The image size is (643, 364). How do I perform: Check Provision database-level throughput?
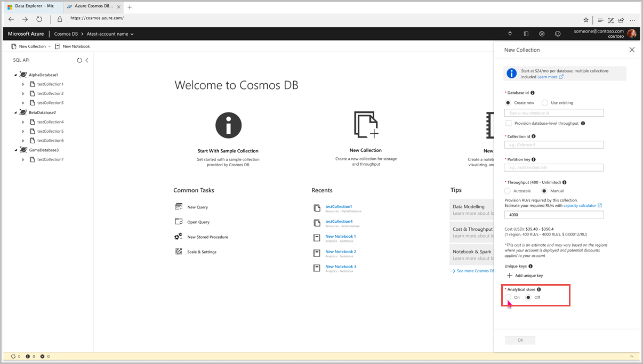pos(509,123)
